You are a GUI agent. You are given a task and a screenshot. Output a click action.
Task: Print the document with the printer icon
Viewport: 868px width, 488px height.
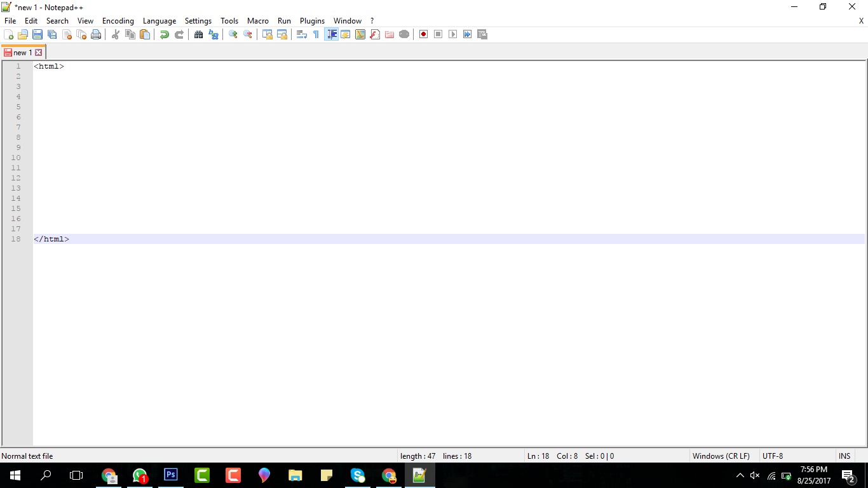pos(96,34)
